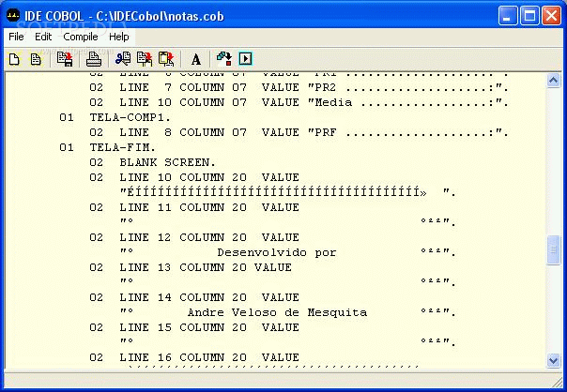Paste from clipboard using the paste icon
Image resolution: width=567 pixels, height=392 pixels.
click(166, 59)
